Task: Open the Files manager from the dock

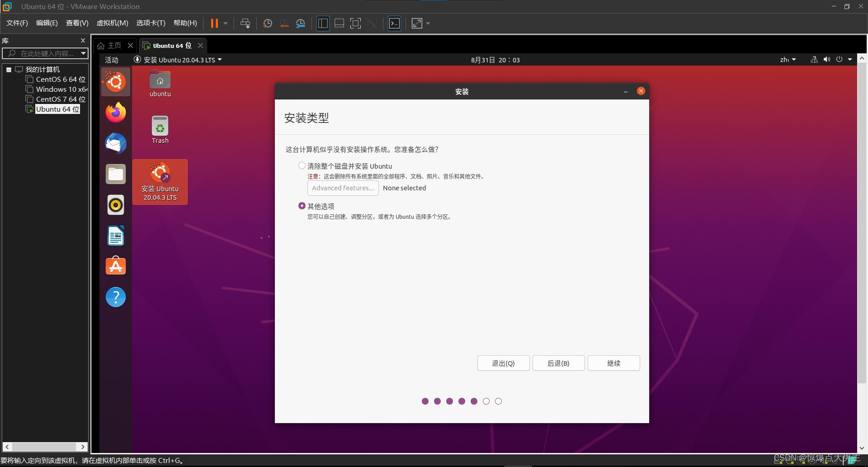Action: [x=116, y=174]
